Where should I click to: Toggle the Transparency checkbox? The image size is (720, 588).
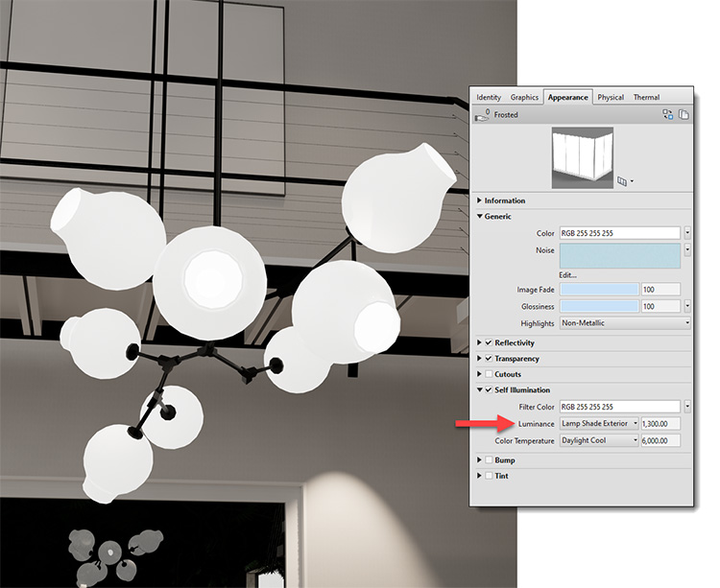click(489, 358)
